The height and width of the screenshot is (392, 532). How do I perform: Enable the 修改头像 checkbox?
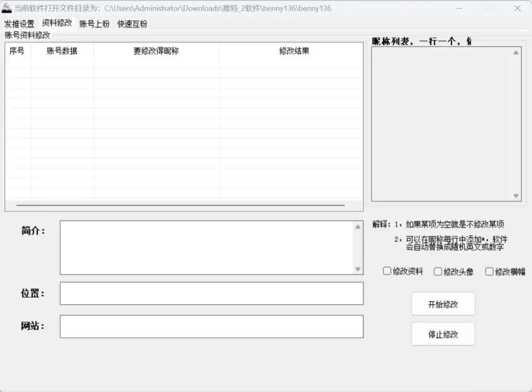437,270
